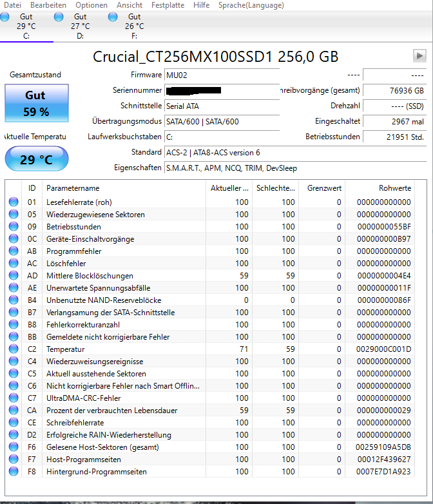Click the Übertragungsmodus field SATA/600
433x504 pixels.
[x=222, y=122]
